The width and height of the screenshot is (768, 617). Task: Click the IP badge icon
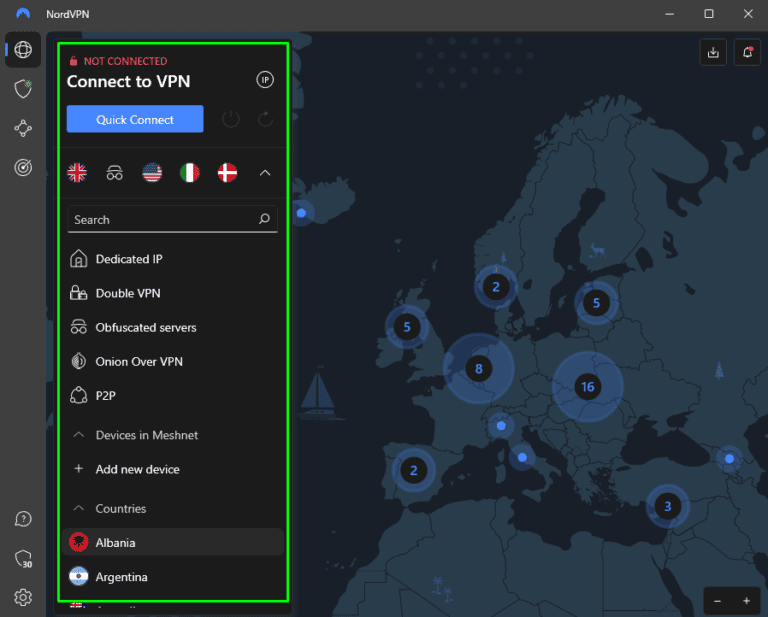(x=265, y=80)
